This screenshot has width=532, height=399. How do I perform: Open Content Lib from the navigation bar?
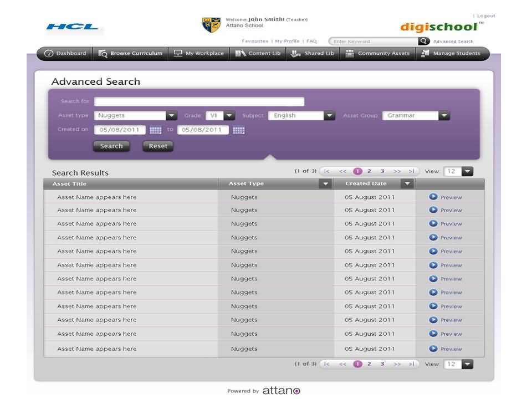[258, 54]
